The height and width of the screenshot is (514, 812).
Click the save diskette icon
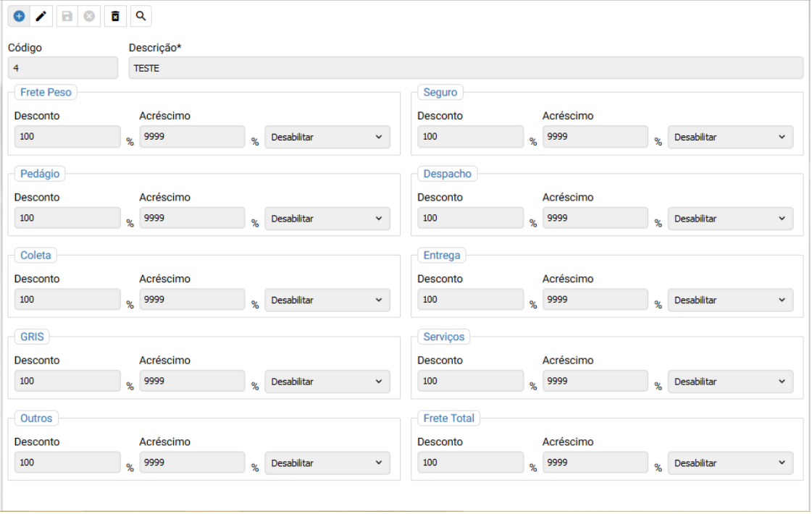point(65,15)
